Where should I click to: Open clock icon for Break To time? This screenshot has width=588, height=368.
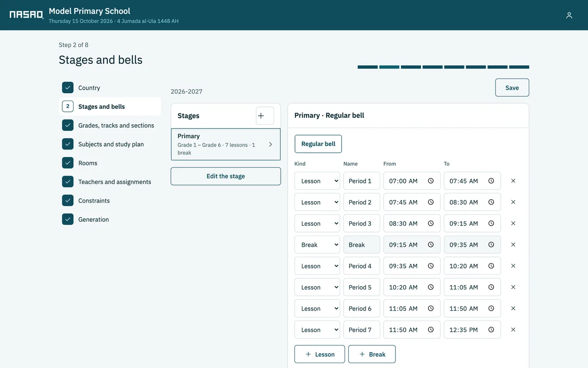(x=491, y=245)
